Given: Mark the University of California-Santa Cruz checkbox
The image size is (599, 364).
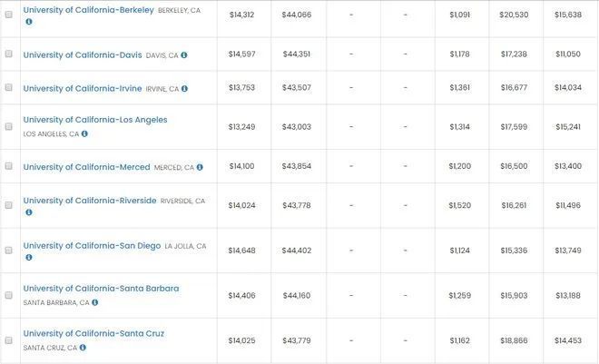Looking at the screenshot, I should coord(8,340).
